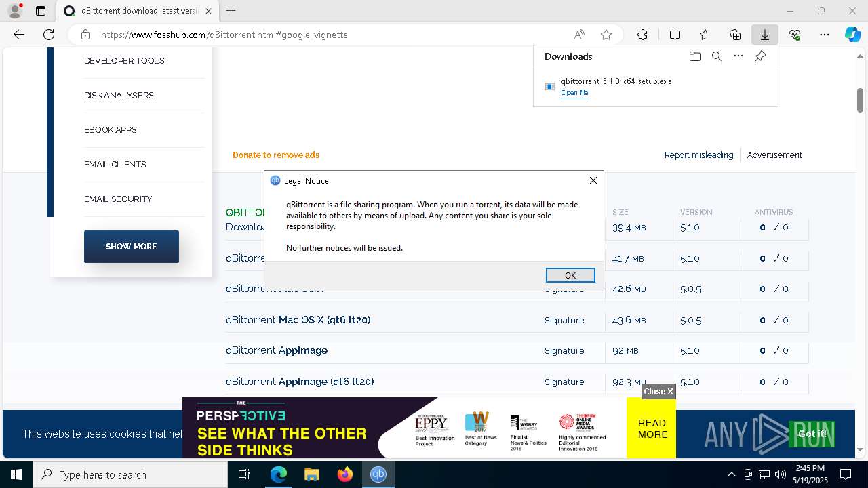Click READ MORE on the ad banner

pos(652,428)
